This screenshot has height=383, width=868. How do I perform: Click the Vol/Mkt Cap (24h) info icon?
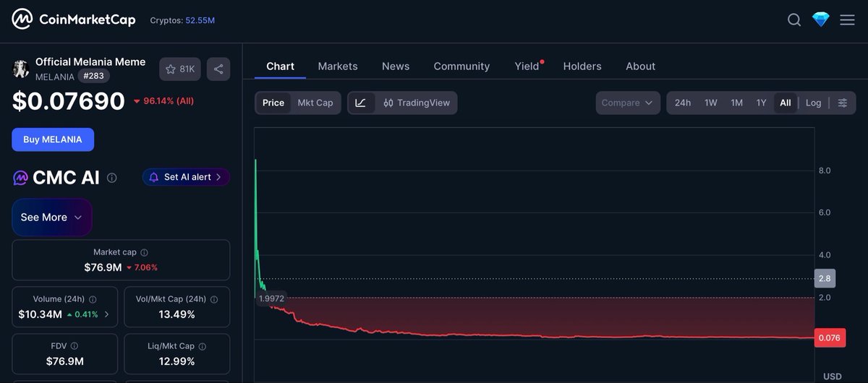(213, 299)
